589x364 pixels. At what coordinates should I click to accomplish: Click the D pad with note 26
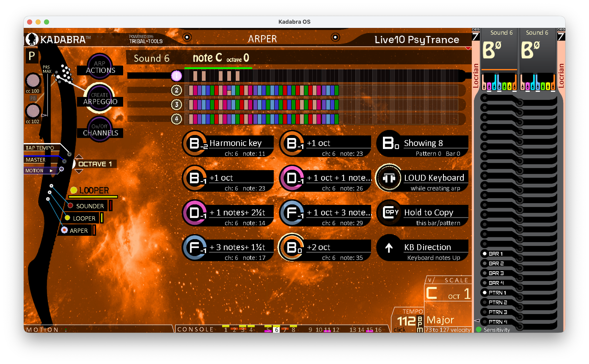coord(325,179)
